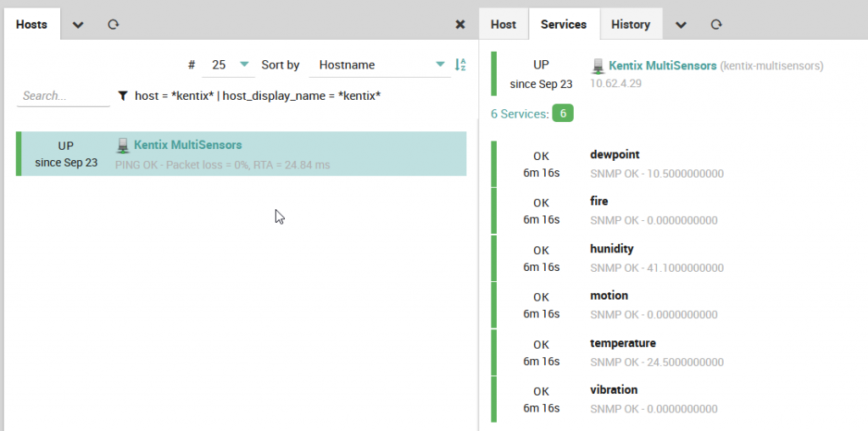The image size is (868, 431).
Task: Open the dewpoint service
Action: point(615,154)
